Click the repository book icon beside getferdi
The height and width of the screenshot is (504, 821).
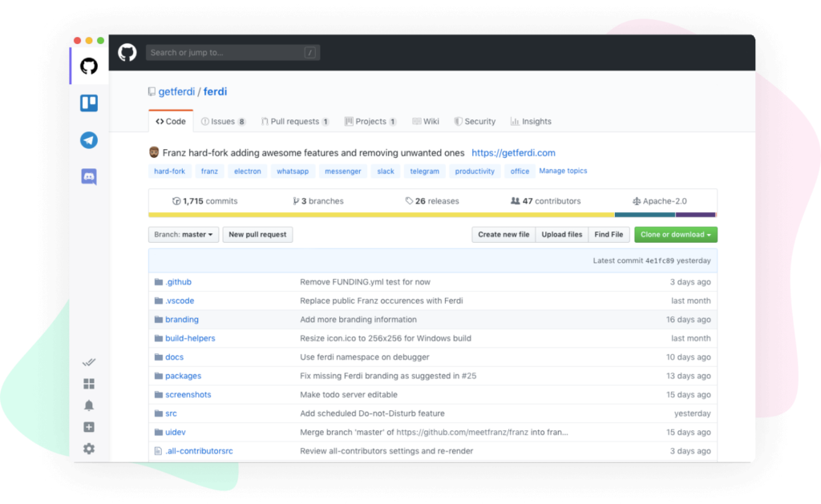pyautogui.click(x=152, y=91)
